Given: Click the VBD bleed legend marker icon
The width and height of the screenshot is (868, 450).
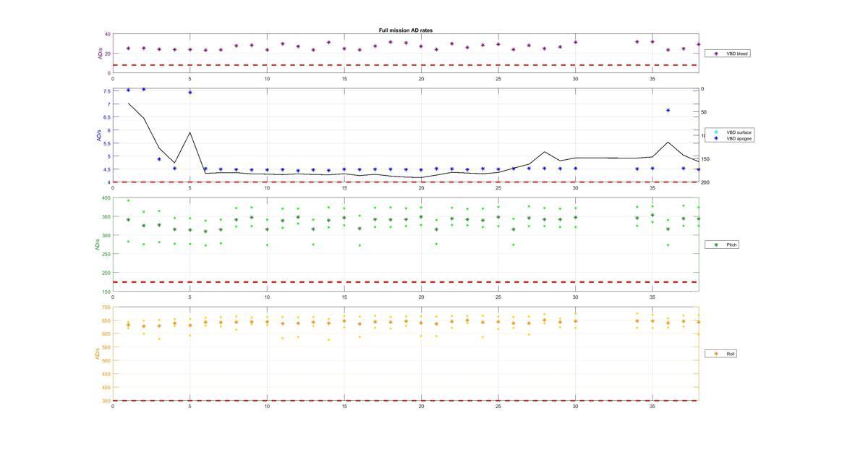Looking at the screenshot, I should click(x=716, y=54).
